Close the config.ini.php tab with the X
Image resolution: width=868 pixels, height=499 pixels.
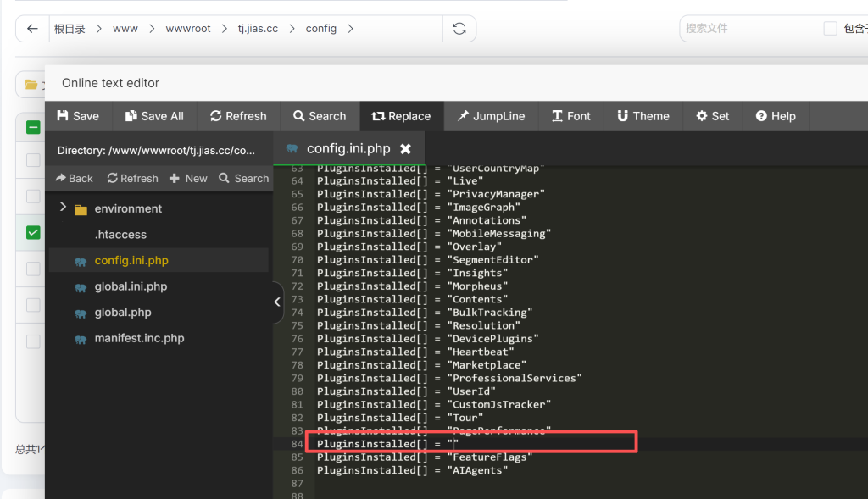pos(406,149)
